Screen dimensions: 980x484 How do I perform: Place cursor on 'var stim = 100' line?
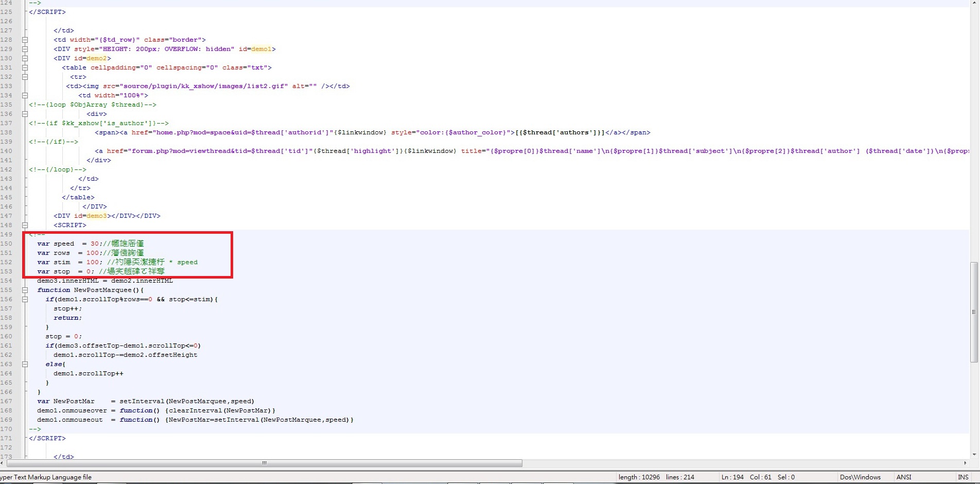117,262
